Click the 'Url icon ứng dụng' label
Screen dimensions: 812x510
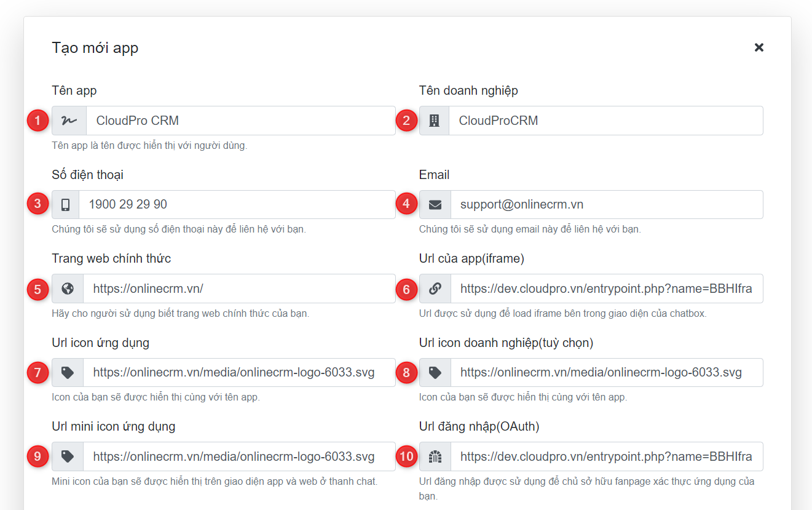pyautogui.click(x=101, y=343)
